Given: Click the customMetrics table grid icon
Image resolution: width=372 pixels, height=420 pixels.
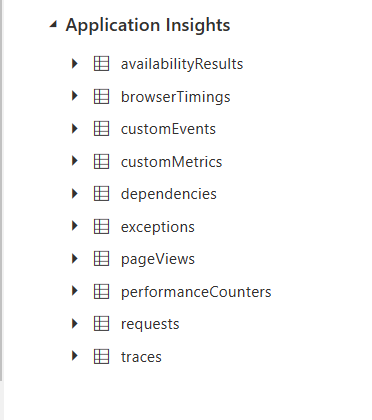Looking at the screenshot, I should pos(101,161).
